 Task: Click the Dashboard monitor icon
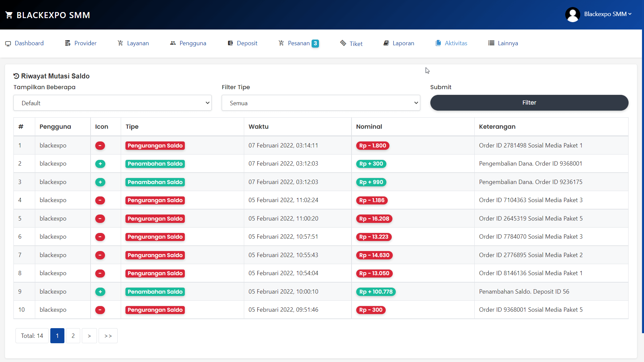pyautogui.click(x=8, y=43)
